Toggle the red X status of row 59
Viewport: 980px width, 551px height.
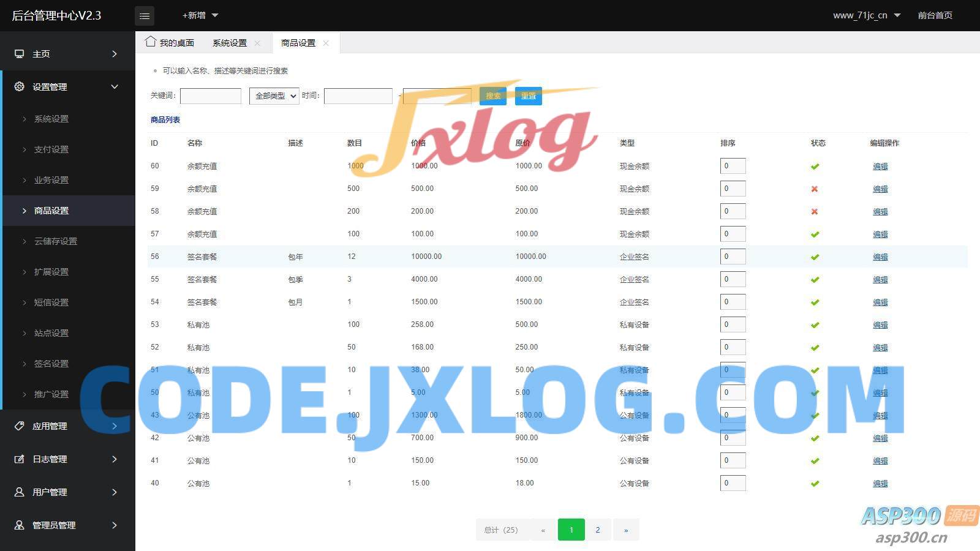[815, 189]
